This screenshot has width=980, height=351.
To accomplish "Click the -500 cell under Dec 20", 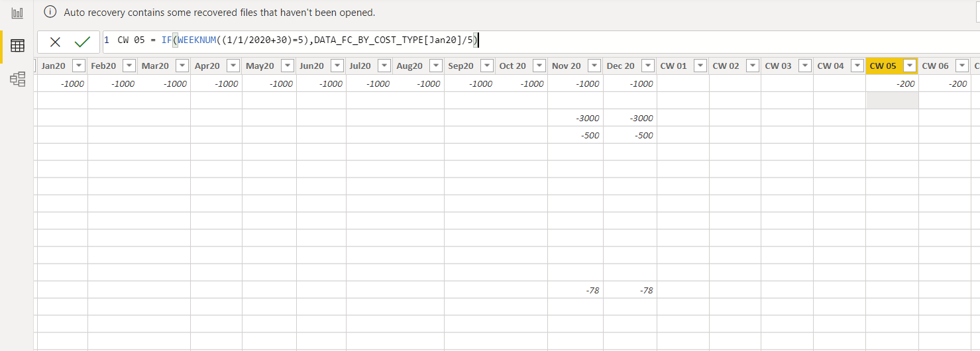I will click(x=629, y=135).
